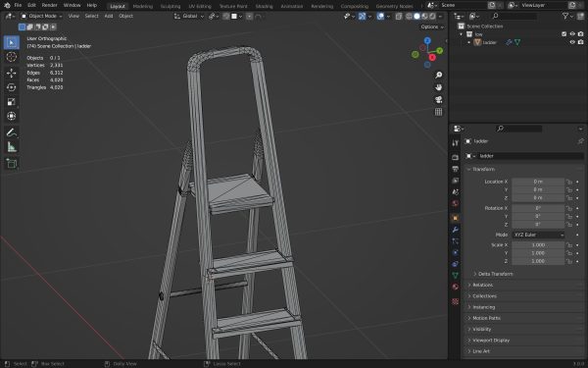Image resolution: width=588 pixels, height=368 pixels.
Task: Switch to wireframe viewport shading
Action: coord(409,16)
